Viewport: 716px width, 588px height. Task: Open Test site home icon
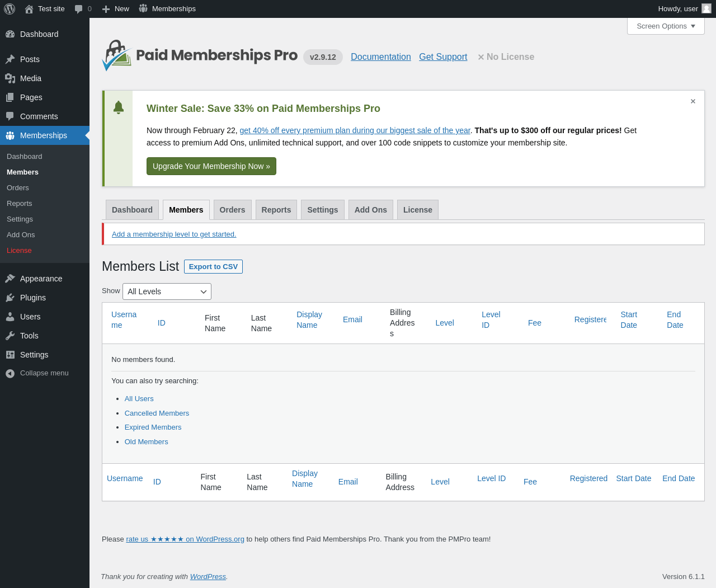(x=29, y=9)
